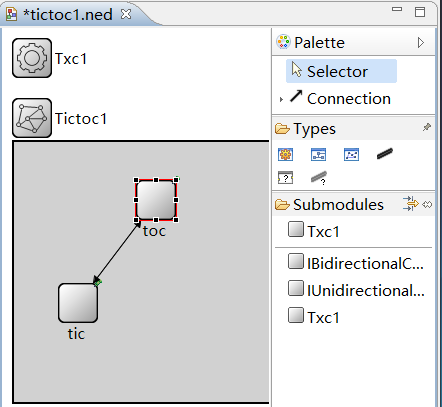Screen dimensions: 442x407
Task: Select the tic submodule box
Action: click(78, 303)
